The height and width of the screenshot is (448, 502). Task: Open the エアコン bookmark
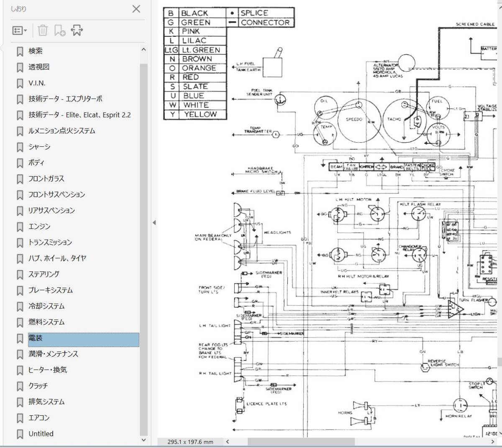click(39, 417)
